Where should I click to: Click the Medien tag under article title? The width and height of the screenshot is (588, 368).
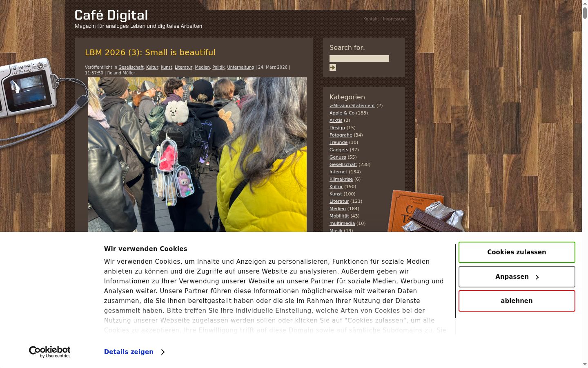(202, 67)
